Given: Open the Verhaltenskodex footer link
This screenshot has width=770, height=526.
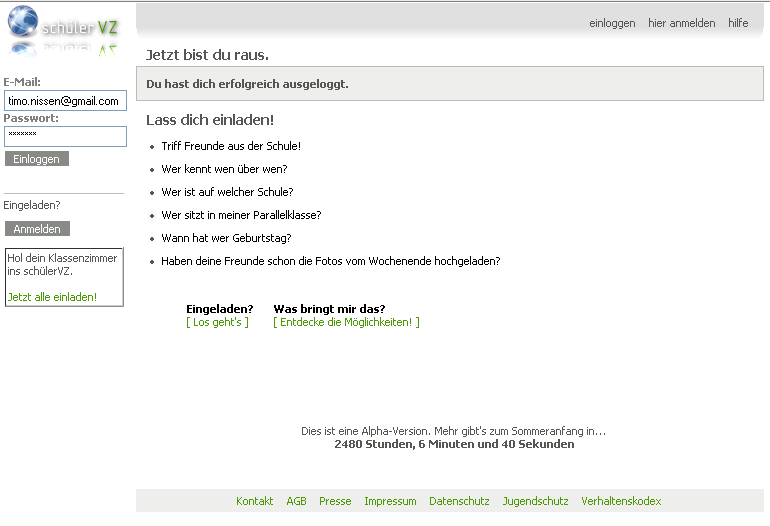Looking at the screenshot, I should 621,501.
